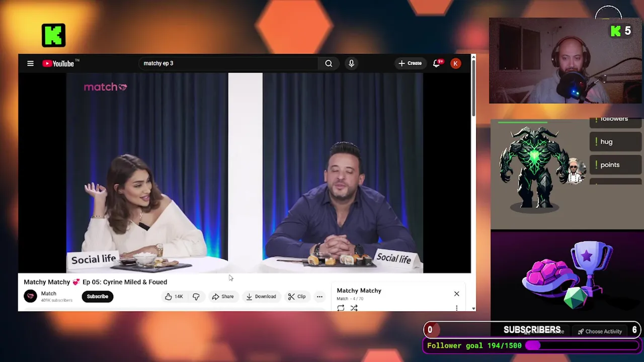
Task: Click the Follower goal progress bar
Action: (x=581, y=345)
